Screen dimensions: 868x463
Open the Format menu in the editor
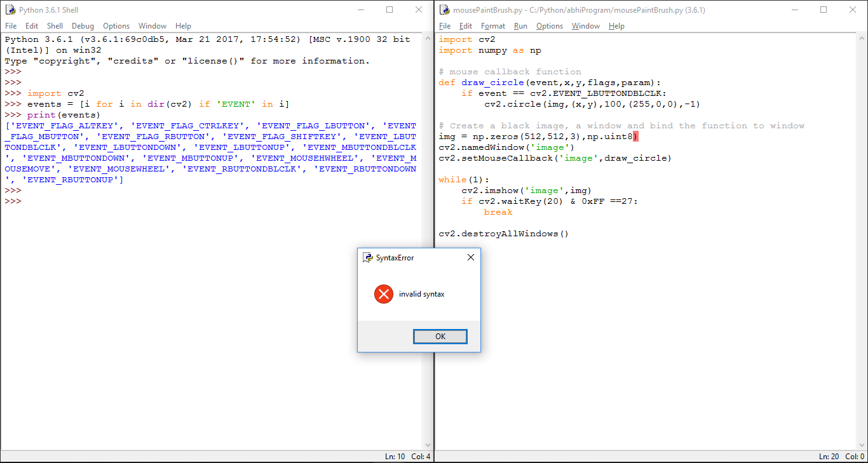click(493, 26)
